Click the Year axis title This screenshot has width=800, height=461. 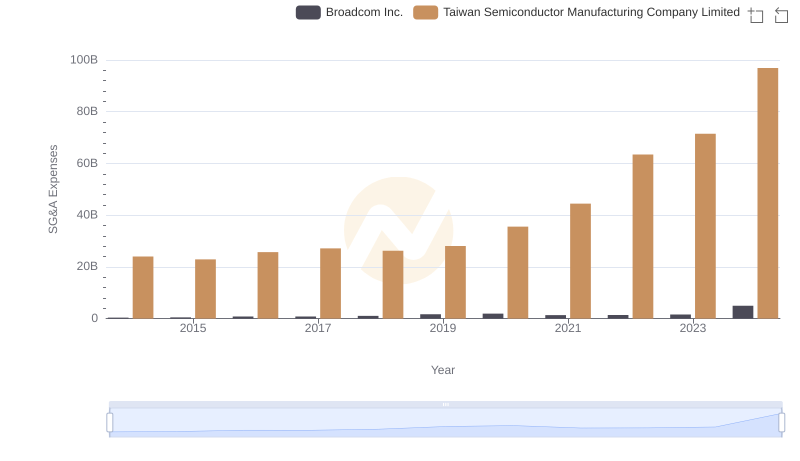[443, 370]
